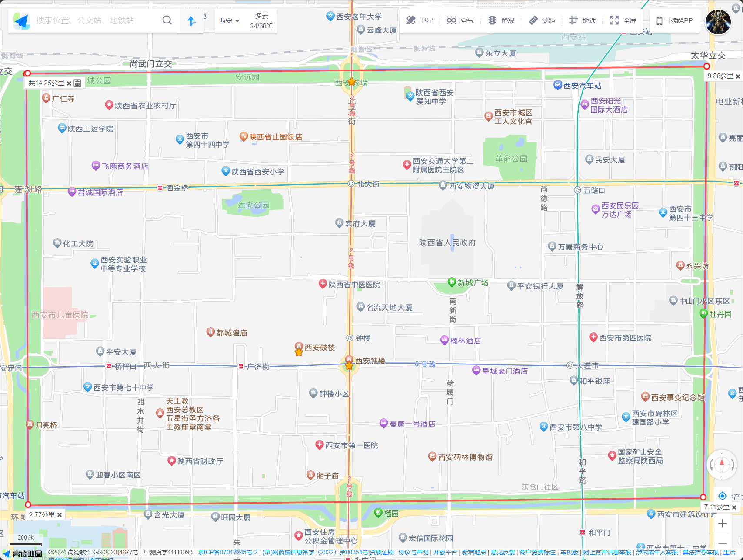Image resolution: width=743 pixels, height=560 pixels.
Task: Delete the 14.25 km measurement with trash icon
Action: tap(77, 83)
